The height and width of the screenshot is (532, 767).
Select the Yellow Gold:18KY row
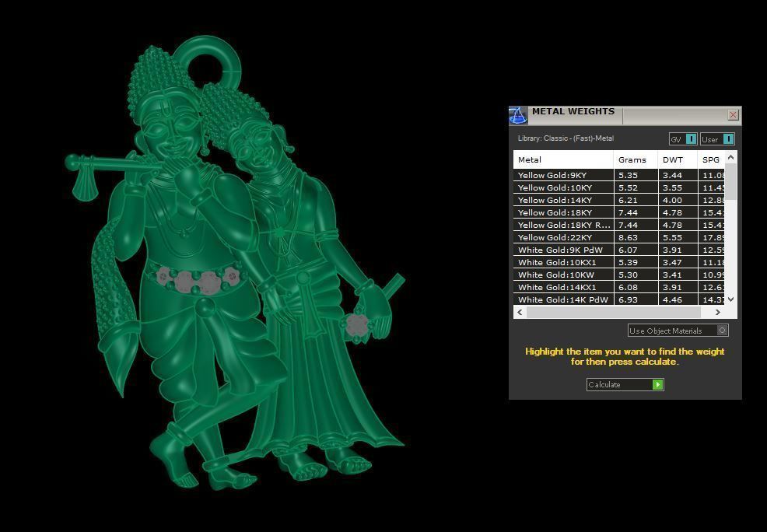click(x=618, y=212)
